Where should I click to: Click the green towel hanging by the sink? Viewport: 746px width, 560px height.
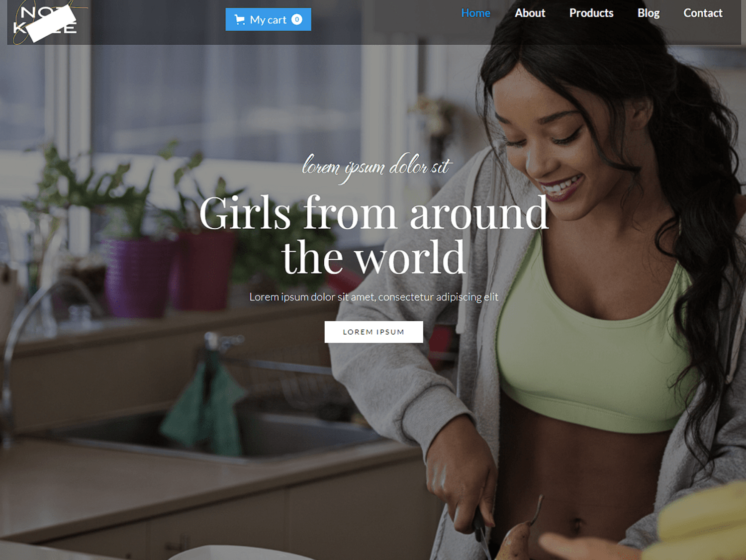pyautogui.click(x=204, y=408)
